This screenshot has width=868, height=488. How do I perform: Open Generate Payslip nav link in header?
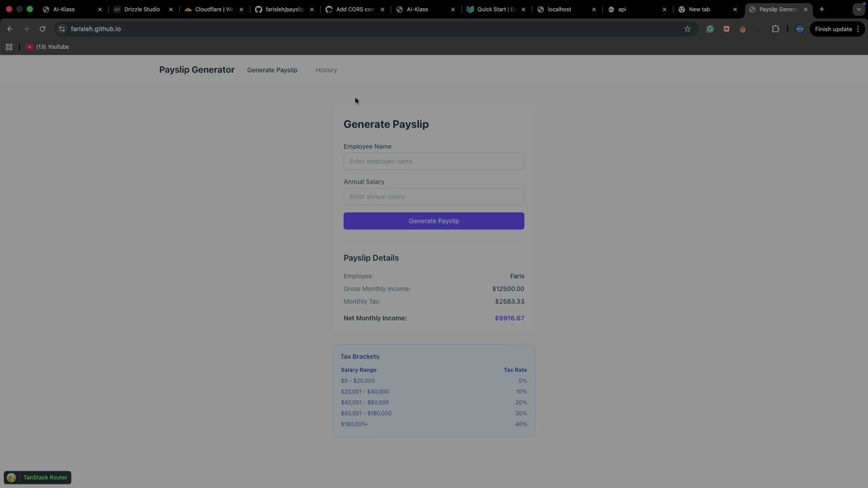[272, 70]
